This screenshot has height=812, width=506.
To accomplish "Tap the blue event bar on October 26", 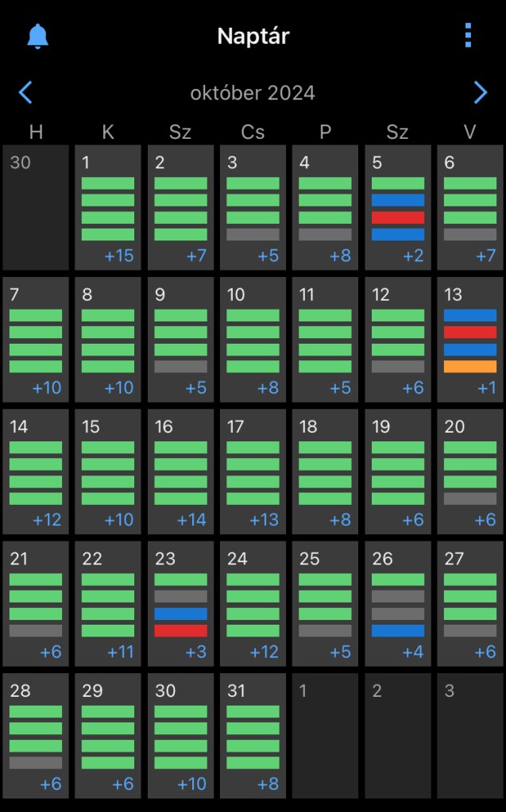I will coord(398,631).
